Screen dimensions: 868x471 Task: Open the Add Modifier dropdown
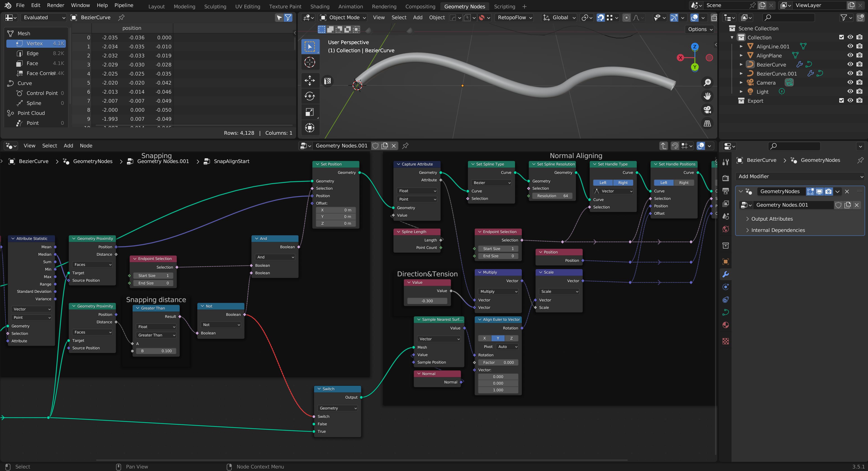[800, 176]
